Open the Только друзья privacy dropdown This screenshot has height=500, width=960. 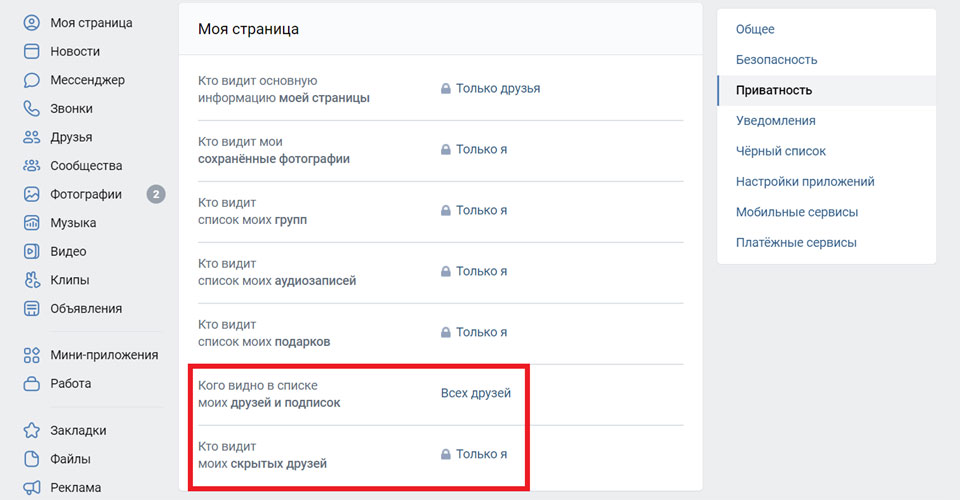tap(490, 89)
